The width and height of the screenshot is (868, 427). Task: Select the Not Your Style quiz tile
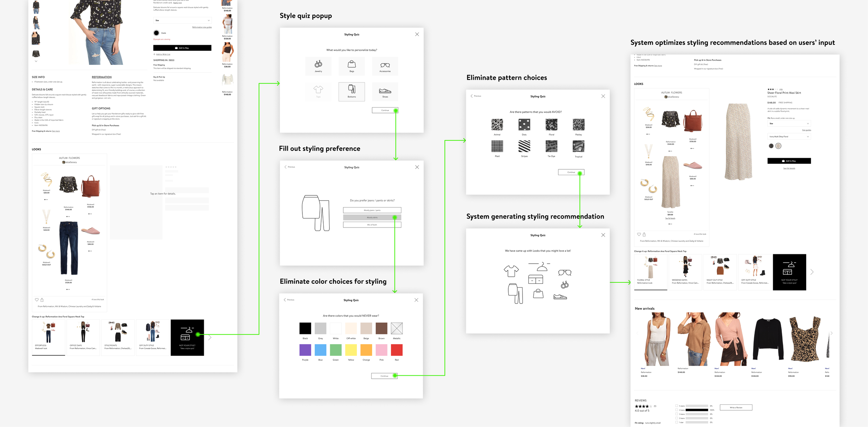coord(187,337)
